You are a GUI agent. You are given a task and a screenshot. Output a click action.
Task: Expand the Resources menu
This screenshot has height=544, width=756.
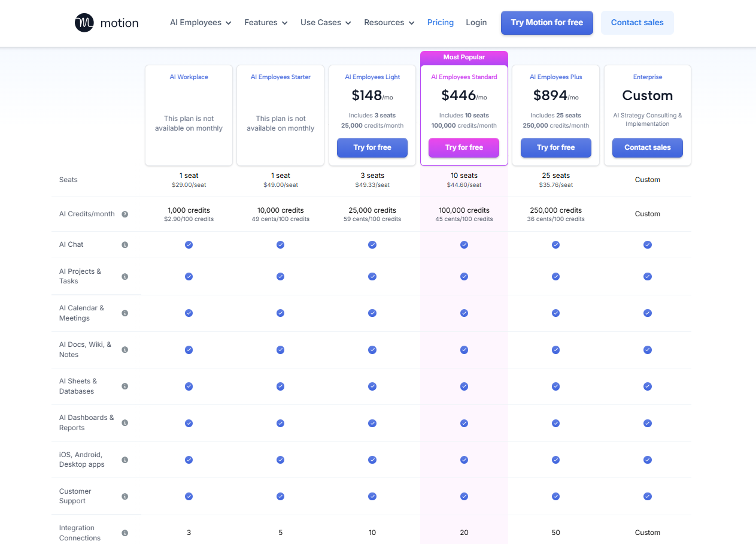pos(389,23)
